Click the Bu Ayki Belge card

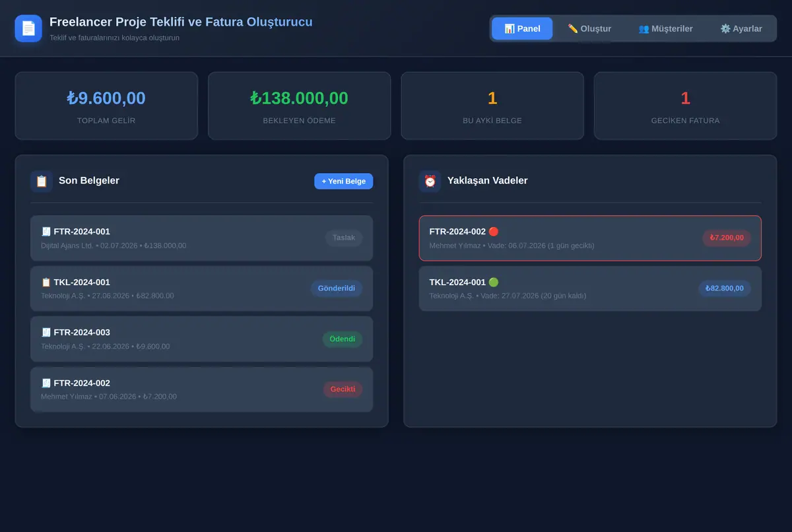coord(492,106)
